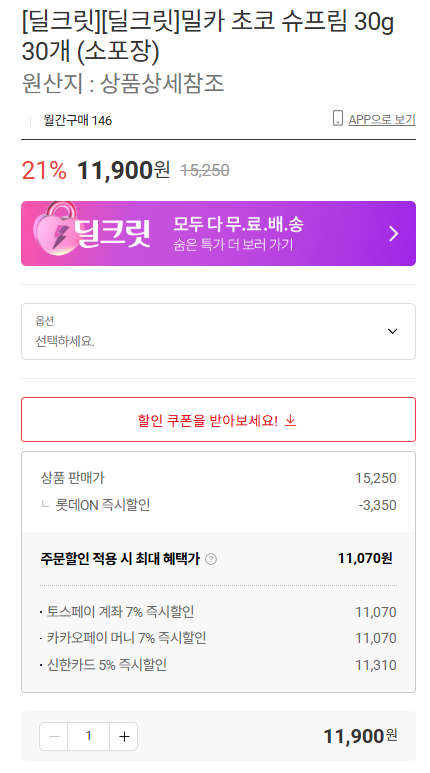Image resolution: width=430 pixels, height=773 pixels.
Task: Click the chevron in the 옵션 box
Action: 393,331
